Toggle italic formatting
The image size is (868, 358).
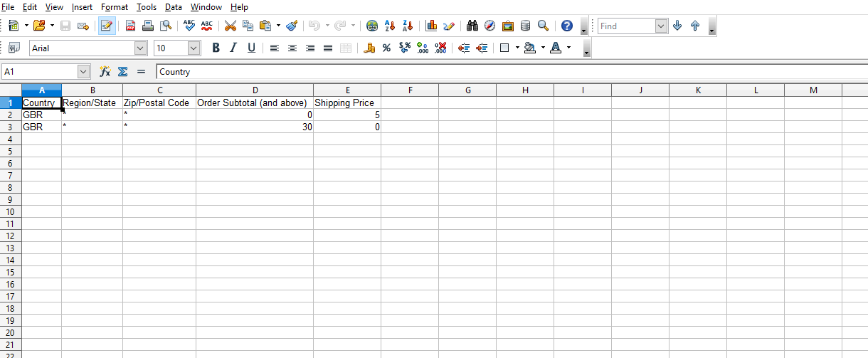233,48
